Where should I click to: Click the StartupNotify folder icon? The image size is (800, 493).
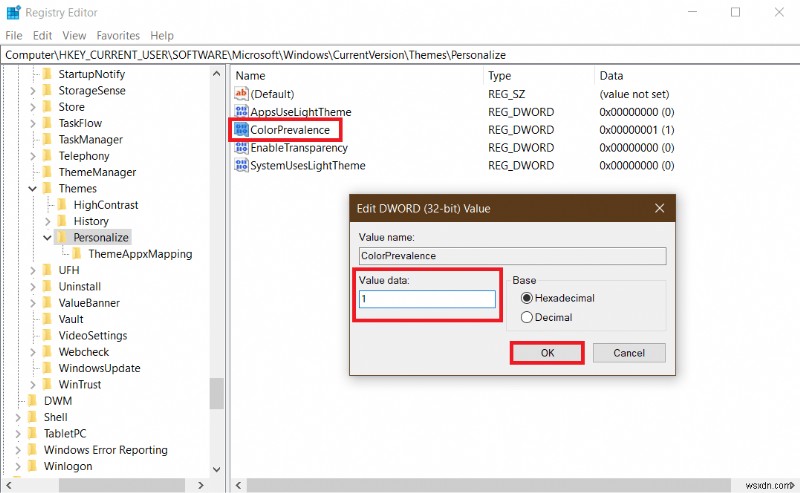pos(47,74)
